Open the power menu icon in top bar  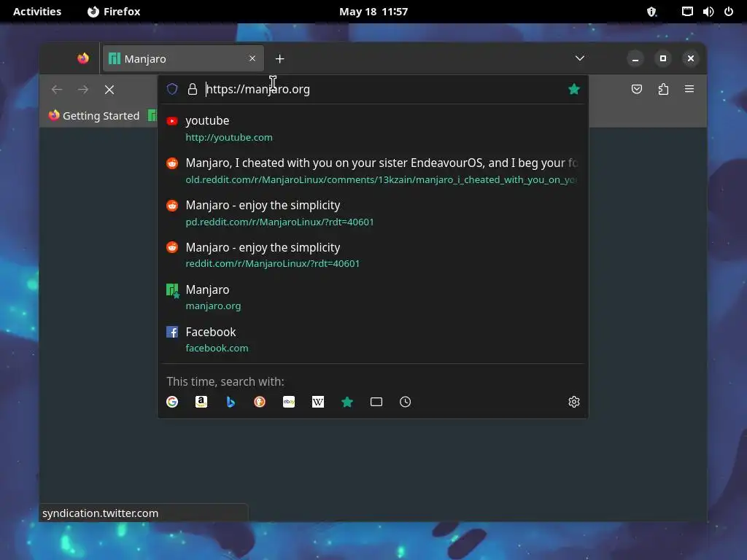(x=729, y=12)
